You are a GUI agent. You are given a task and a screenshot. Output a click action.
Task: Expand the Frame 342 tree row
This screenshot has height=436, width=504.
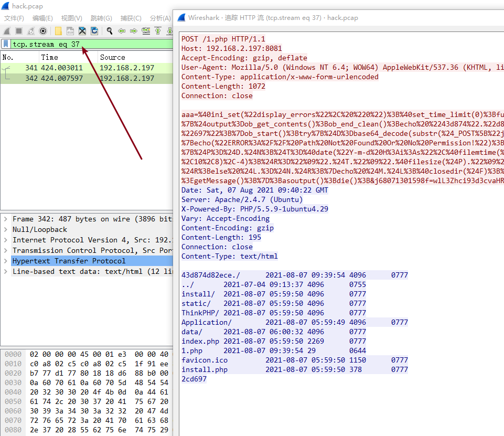pyautogui.click(x=5, y=219)
